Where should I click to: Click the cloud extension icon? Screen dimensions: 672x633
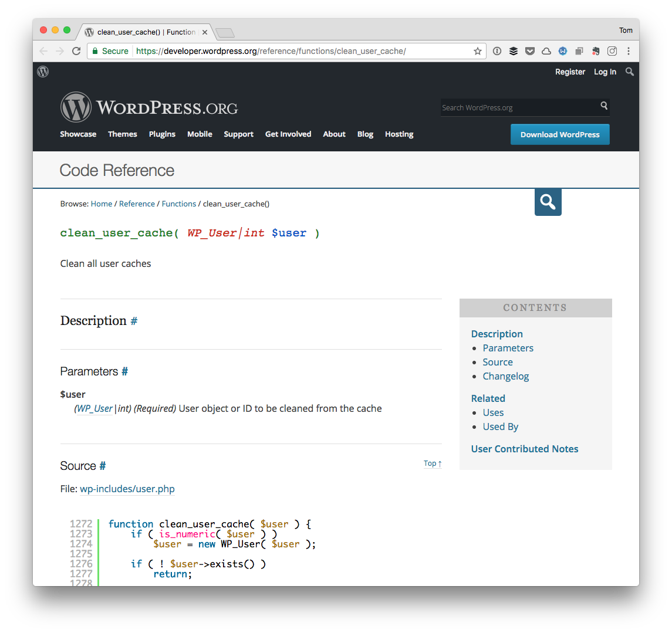point(546,51)
